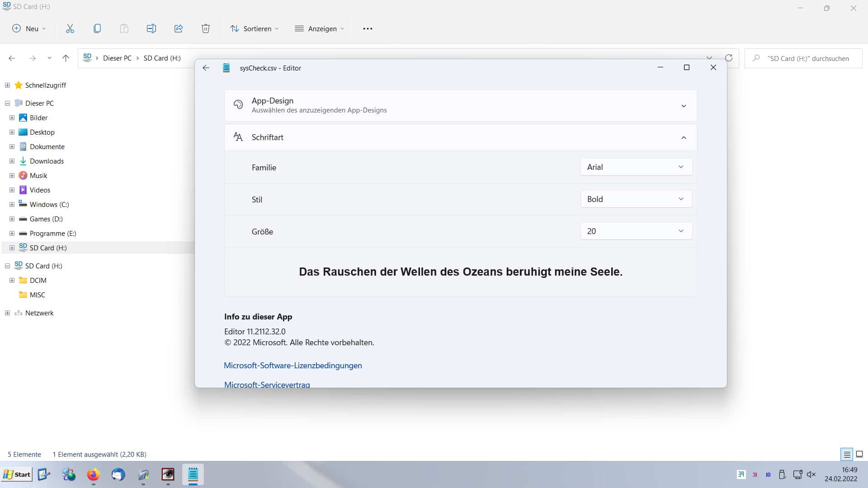The image size is (868, 488).
Task: Click the control panel globe taskbar icon
Action: pyautogui.click(x=69, y=474)
